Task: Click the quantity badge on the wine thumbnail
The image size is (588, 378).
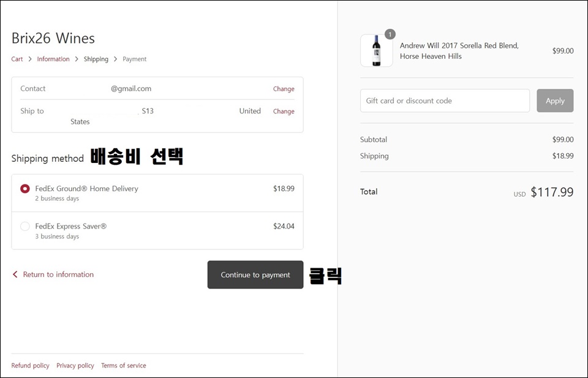Action: (x=390, y=34)
